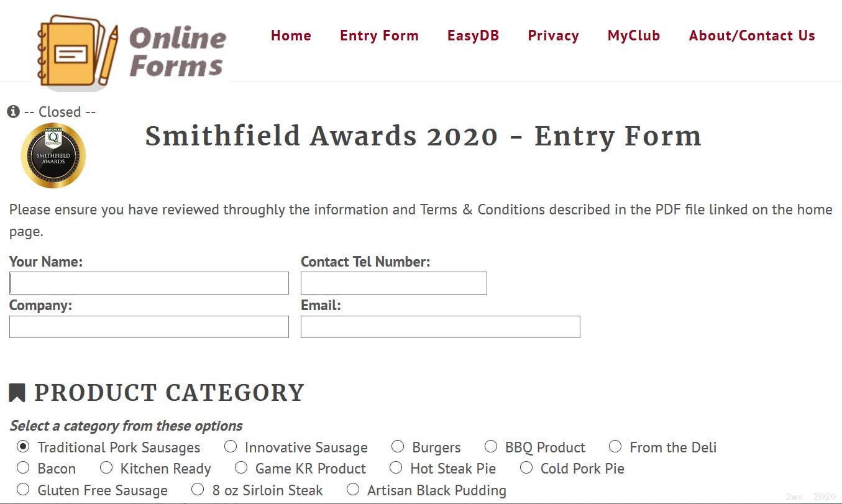This screenshot has height=504, width=842.
Task: Click the Smithfield Awards gold badge
Action: pyautogui.click(x=53, y=156)
